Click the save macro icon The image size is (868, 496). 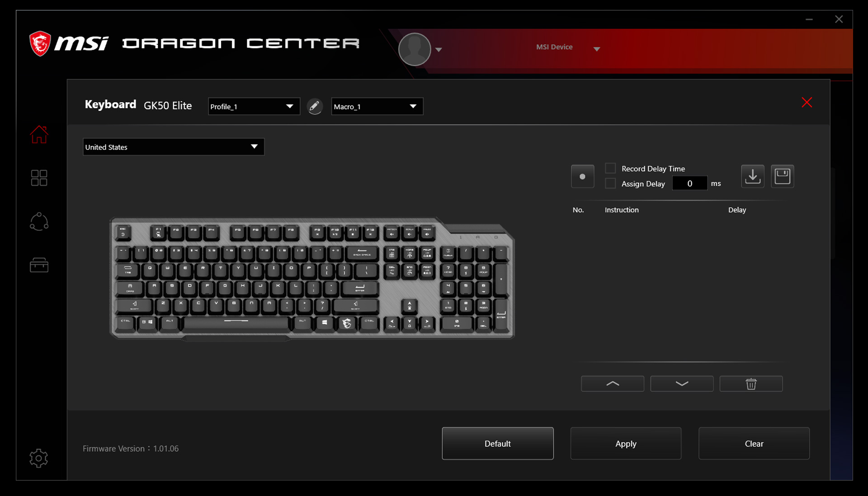(x=782, y=176)
